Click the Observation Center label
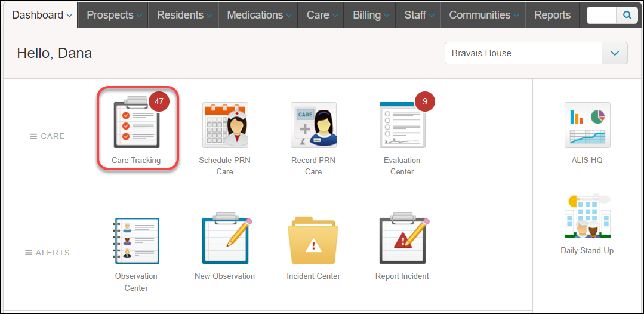 (136, 282)
